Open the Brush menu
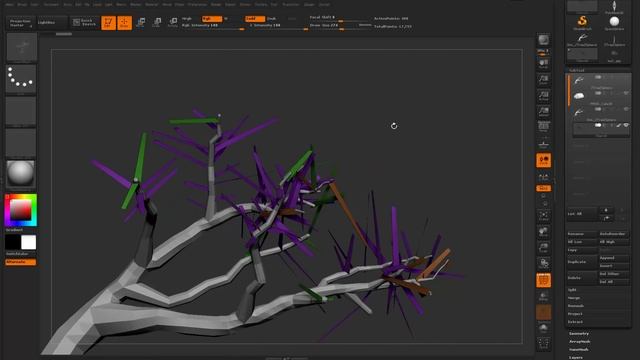Image resolution: width=640 pixels, height=360 pixels. (x=22, y=4)
